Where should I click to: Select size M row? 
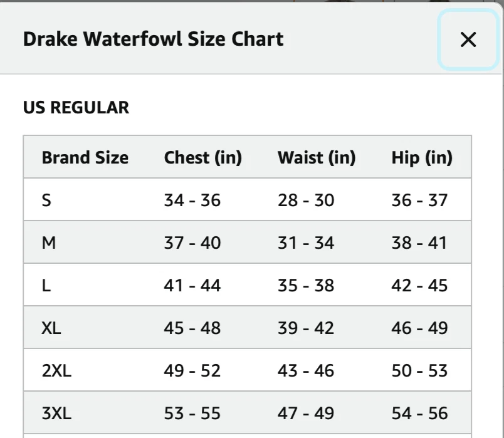point(48,242)
